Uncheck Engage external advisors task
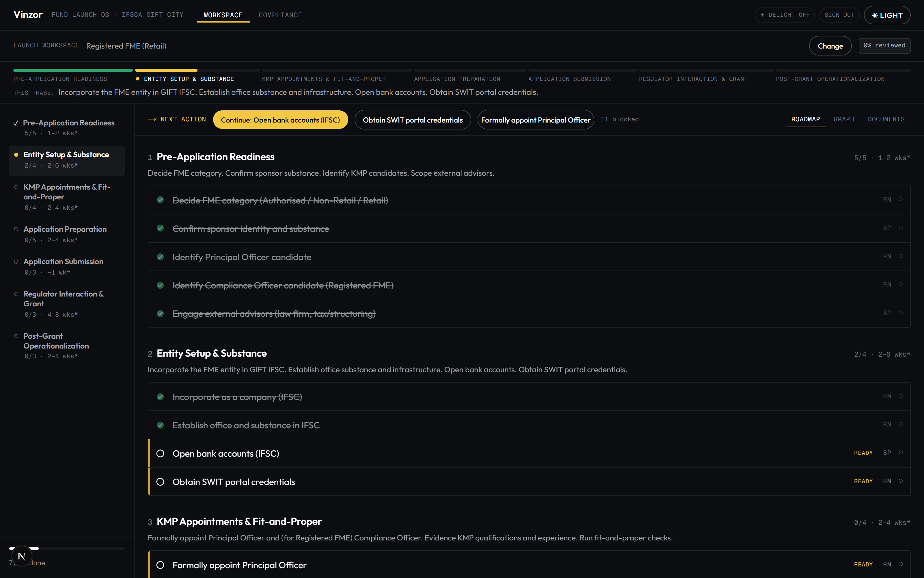Image resolution: width=924 pixels, height=578 pixels. pyautogui.click(x=160, y=314)
